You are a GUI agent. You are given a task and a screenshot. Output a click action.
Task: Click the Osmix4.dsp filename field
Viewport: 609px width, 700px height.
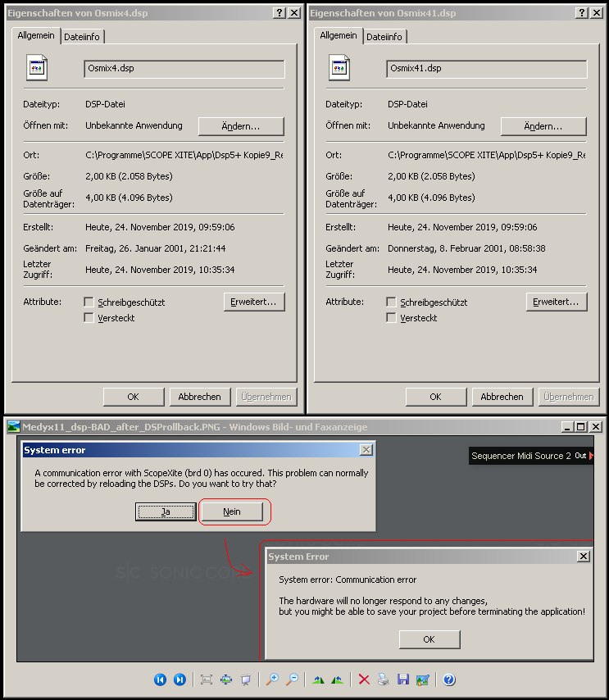(184, 69)
